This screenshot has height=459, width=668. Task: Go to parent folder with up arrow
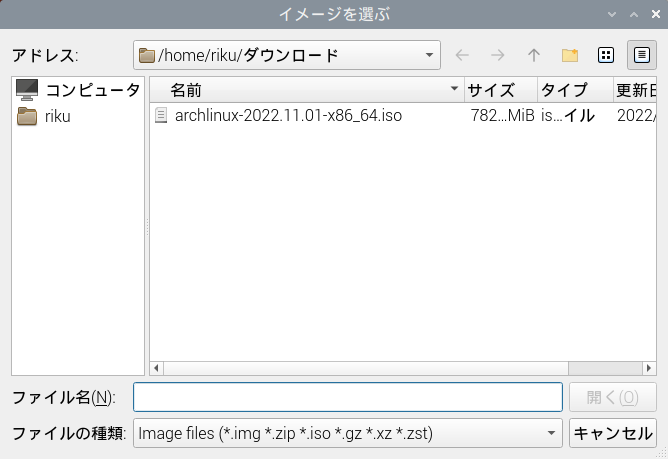(x=533, y=55)
